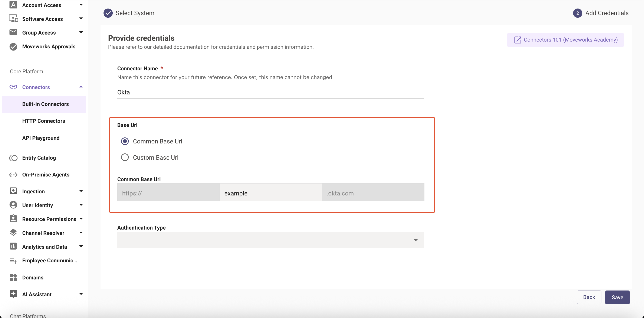The width and height of the screenshot is (644, 318).
Task: Click the Entity Catalog icon
Action: 13,158
